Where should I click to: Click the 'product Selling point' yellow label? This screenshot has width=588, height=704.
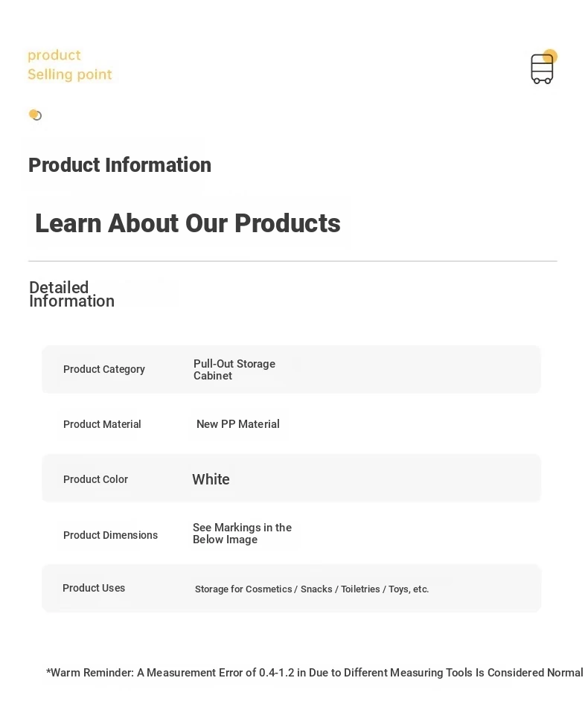pyautogui.click(x=69, y=65)
